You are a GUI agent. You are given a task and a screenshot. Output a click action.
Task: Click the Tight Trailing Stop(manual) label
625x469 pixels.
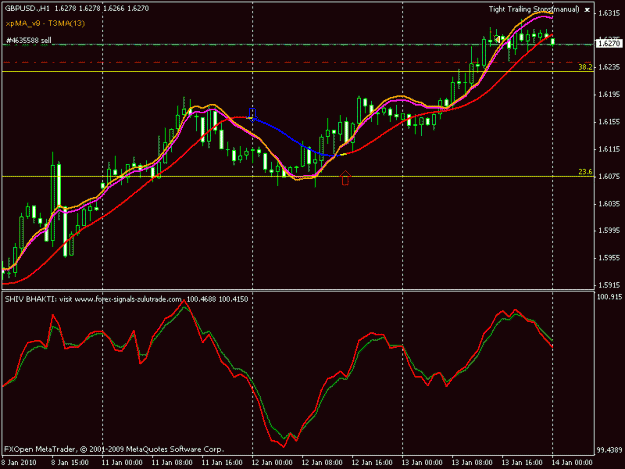point(534,9)
